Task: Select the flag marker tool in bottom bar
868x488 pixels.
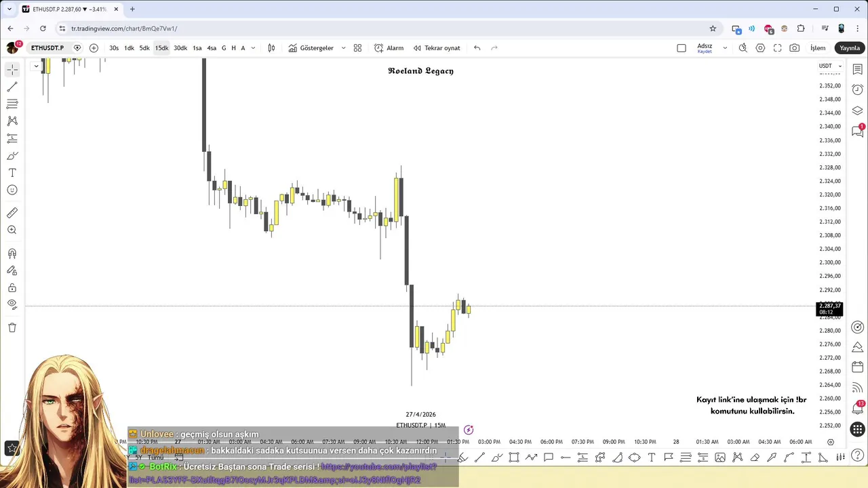Action: click(669, 457)
